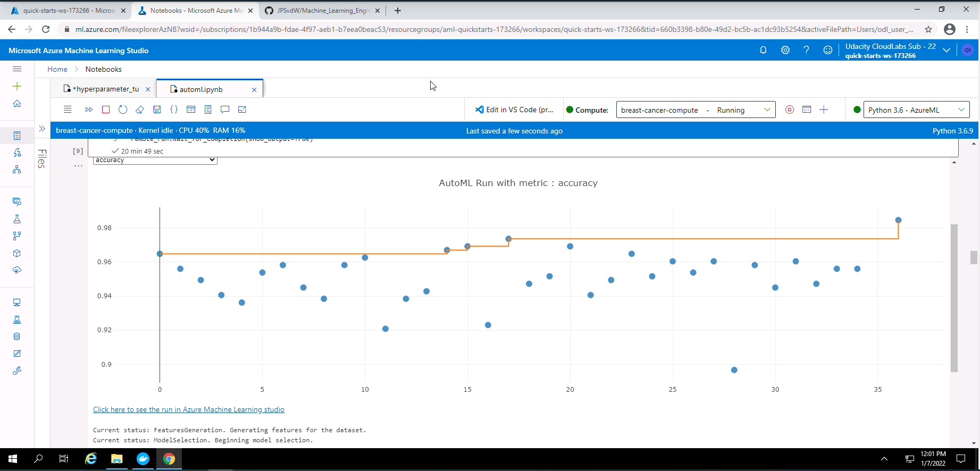This screenshot has width=980, height=471.
Task: Stop the kernel with red square
Action: coord(106,110)
